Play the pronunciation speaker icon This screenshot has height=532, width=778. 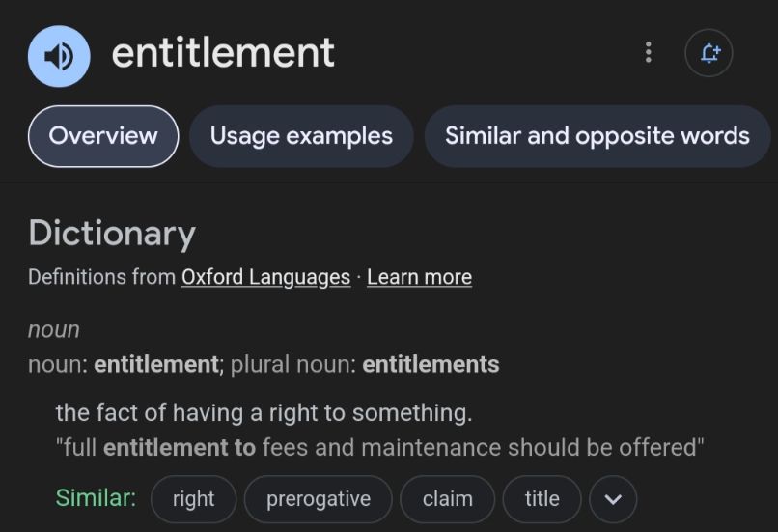tap(59, 56)
